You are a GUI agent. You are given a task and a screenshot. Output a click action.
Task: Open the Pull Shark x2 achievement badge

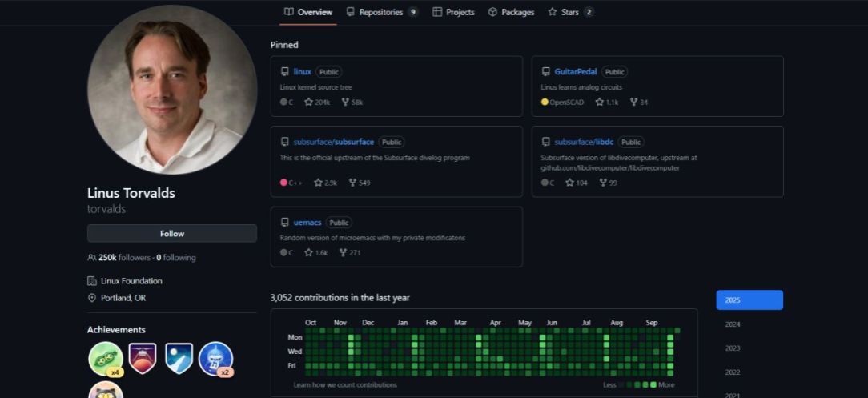[x=216, y=360]
